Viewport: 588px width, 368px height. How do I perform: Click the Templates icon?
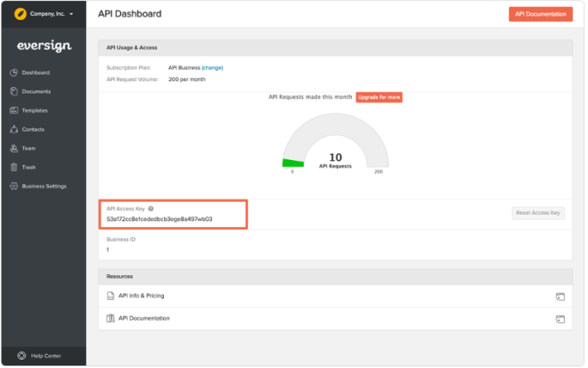(14, 110)
